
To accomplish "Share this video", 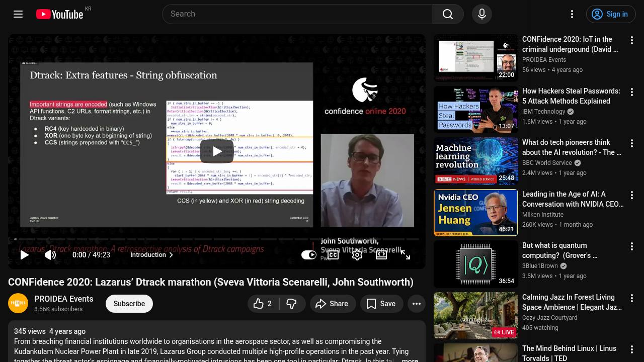I will 333,304.
